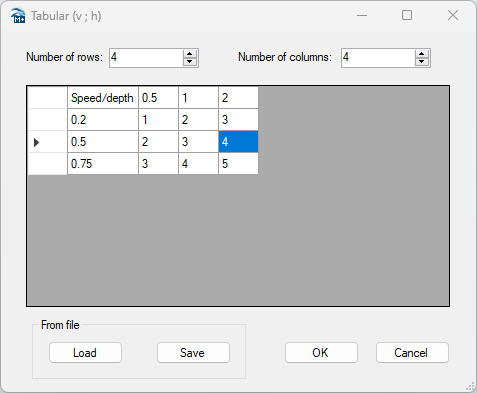Viewport: 477px width, 393px height.
Task: Select the Speed/depth header cell
Action: [103, 98]
